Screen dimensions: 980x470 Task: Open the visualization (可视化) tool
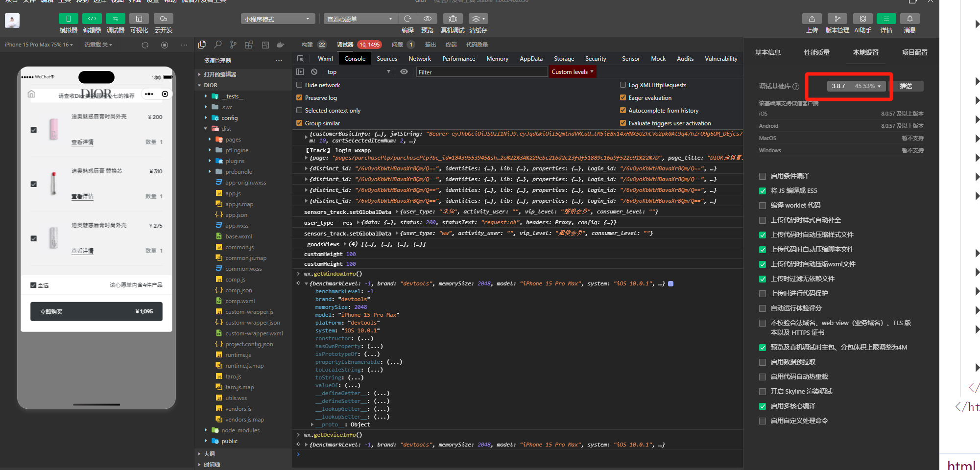(x=139, y=19)
